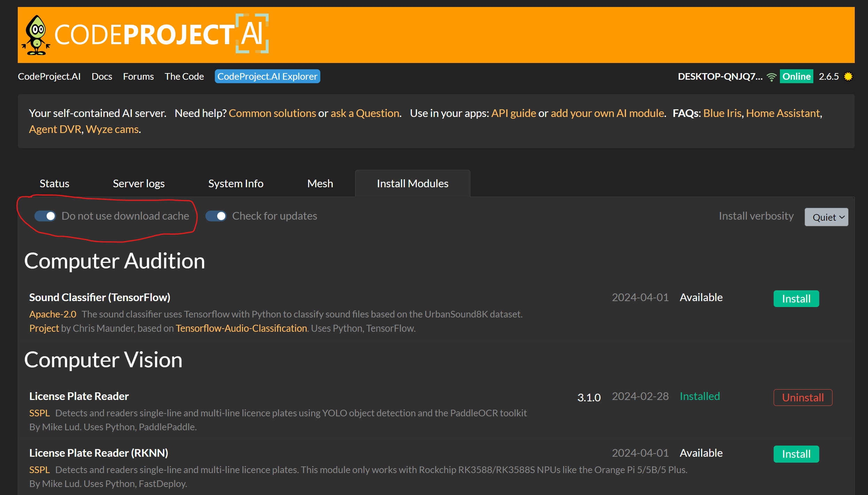Install the Sound Classifier (TensorFlow) module

click(x=796, y=299)
